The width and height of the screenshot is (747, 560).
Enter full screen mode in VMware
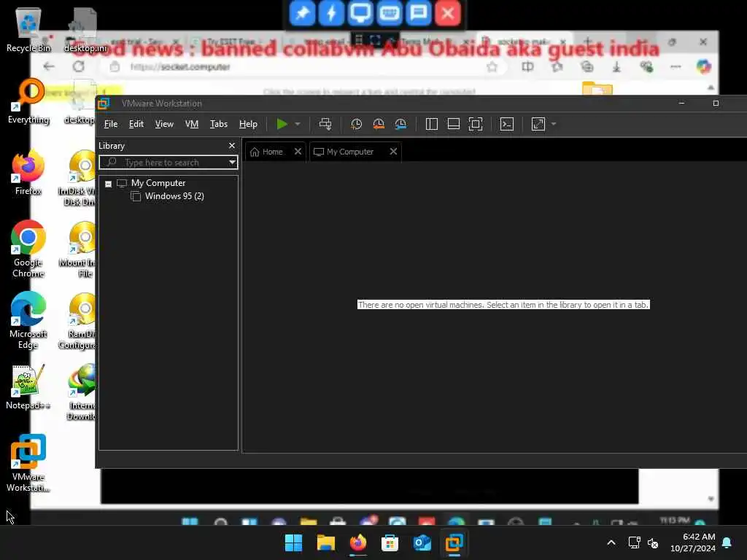[476, 124]
